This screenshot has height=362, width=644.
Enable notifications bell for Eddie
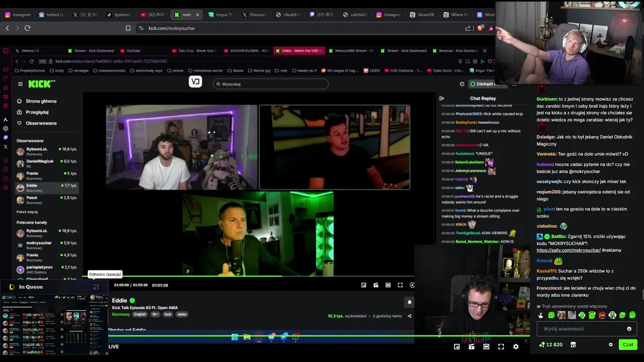point(410,302)
